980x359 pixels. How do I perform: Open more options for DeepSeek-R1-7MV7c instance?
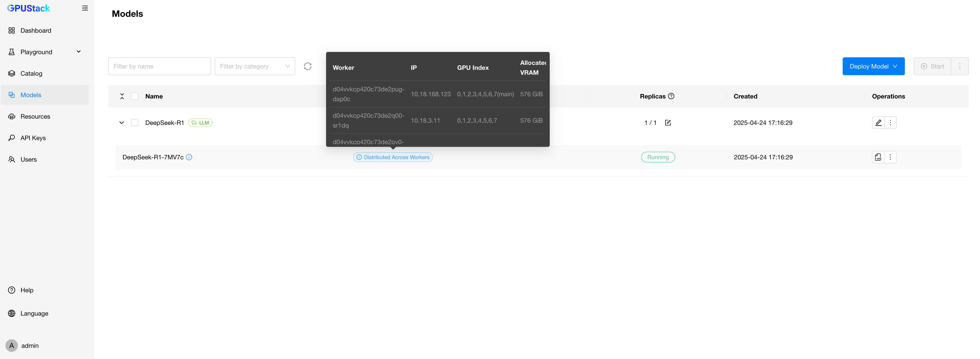(890, 157)
